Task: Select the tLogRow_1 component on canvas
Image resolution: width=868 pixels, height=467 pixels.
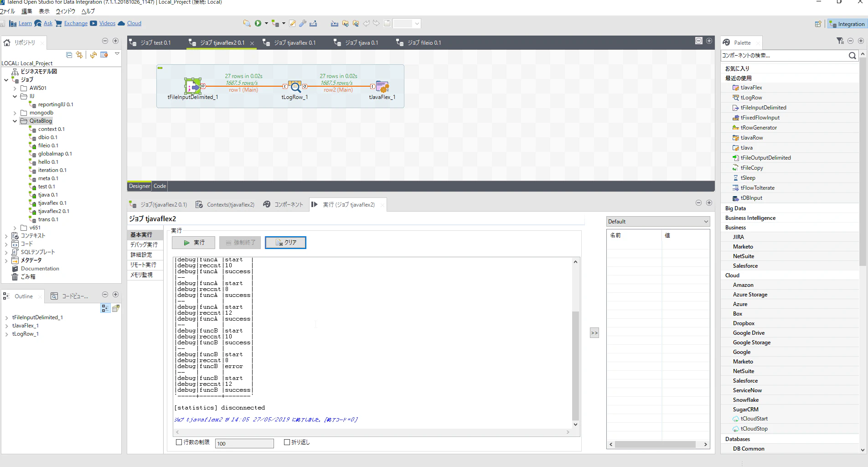Action: pos(295,86)
